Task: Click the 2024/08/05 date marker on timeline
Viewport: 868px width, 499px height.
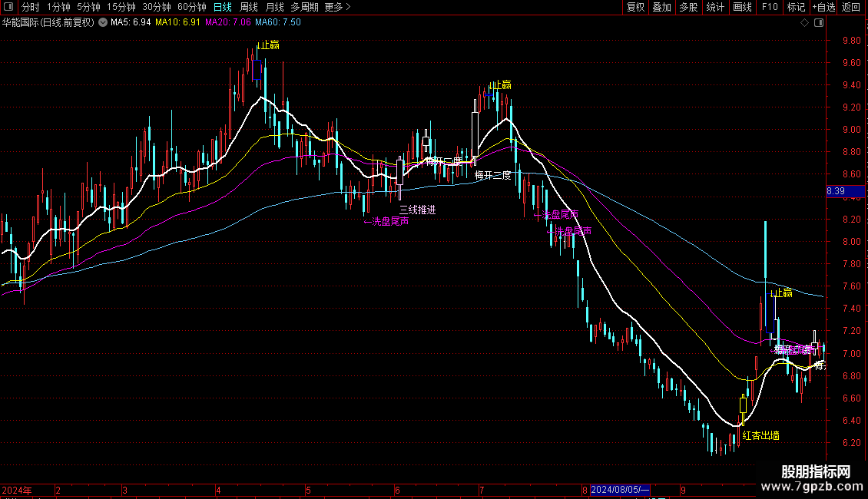Action: click(619, 490)
